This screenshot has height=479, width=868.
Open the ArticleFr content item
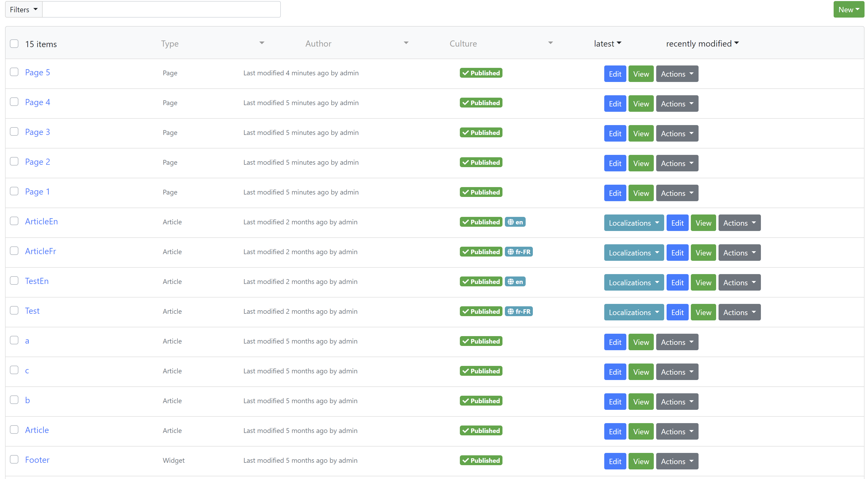40,251
